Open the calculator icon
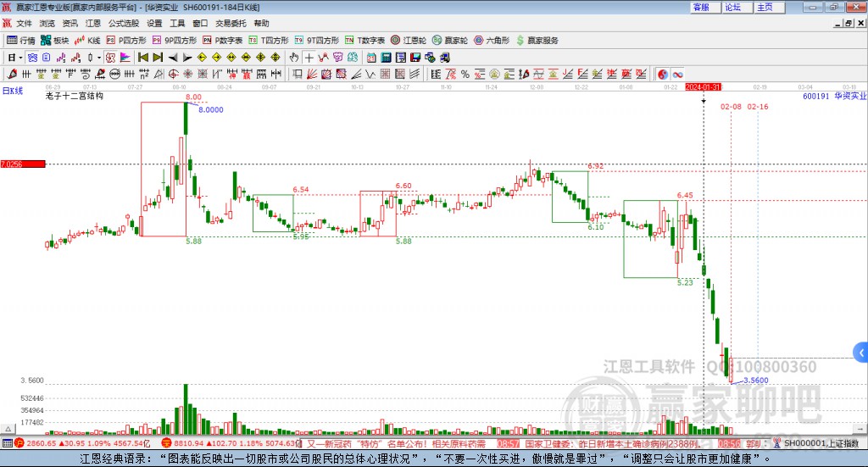 click(x=386, y=58)
